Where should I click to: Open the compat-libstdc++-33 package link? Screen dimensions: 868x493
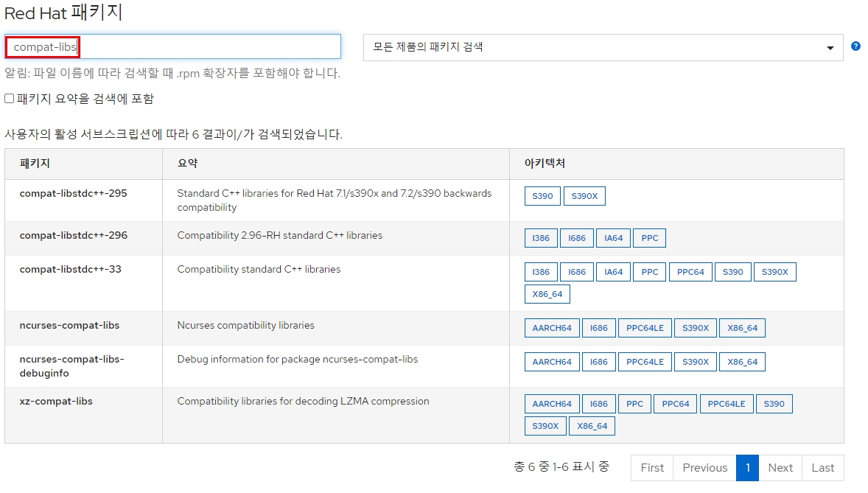[70, 269]
